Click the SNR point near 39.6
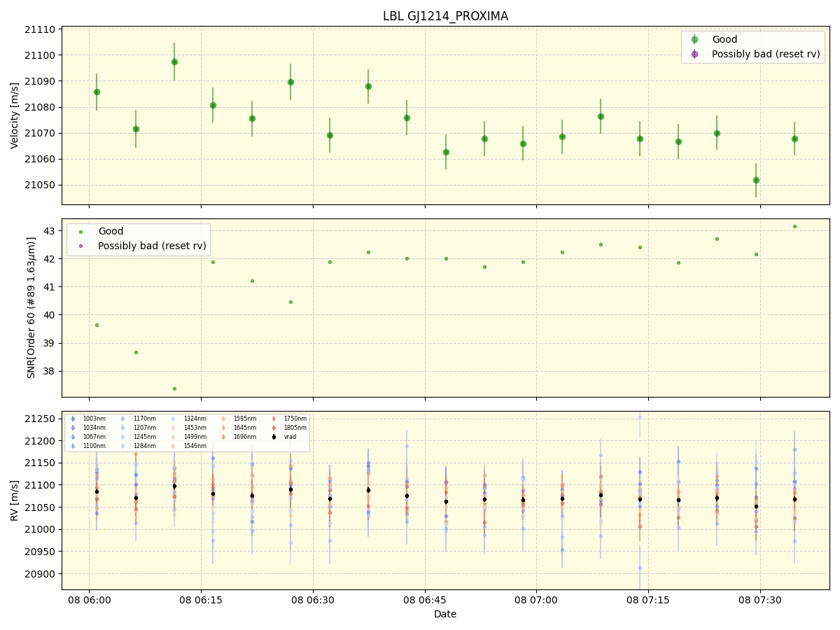The width and height of the screenshot is (840, 630). coord(97,325)
